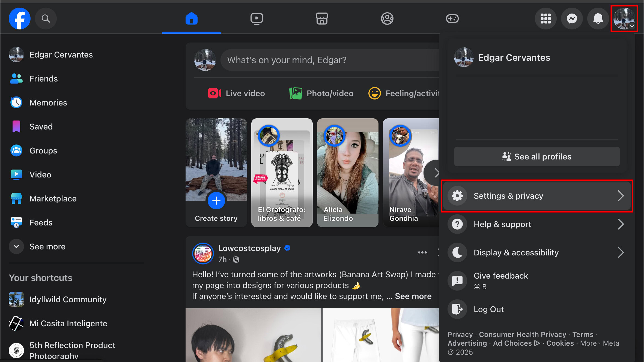Open the gaming controller section
Image resolution: width=644 pixels, height=362 pixels.
452,18
